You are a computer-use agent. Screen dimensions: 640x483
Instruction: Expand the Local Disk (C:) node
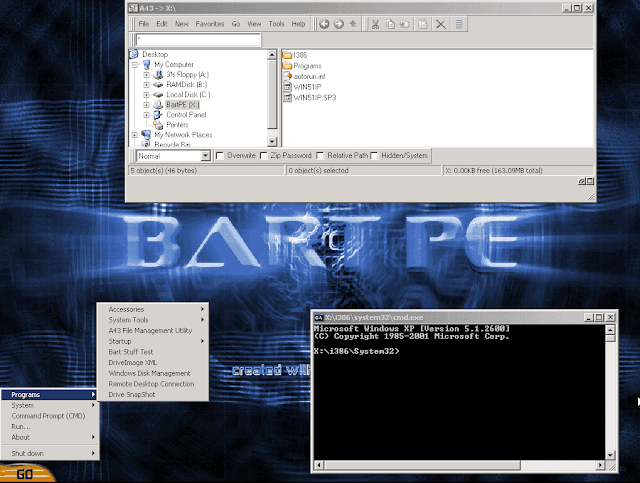tap(147, 95)
